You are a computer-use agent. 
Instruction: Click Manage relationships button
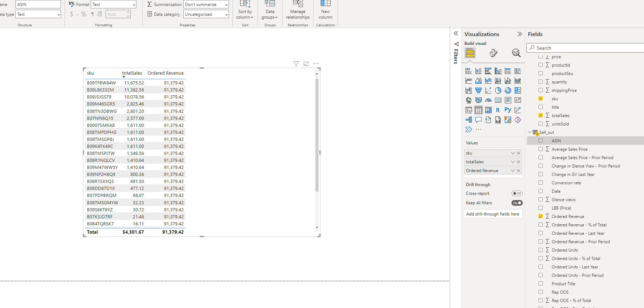point(298,11)
